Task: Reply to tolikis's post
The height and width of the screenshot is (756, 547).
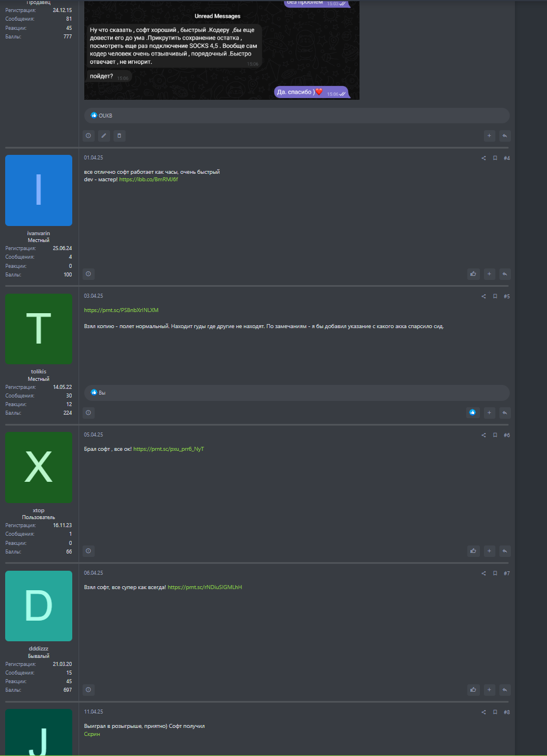Action: click(x=505, y=412)
